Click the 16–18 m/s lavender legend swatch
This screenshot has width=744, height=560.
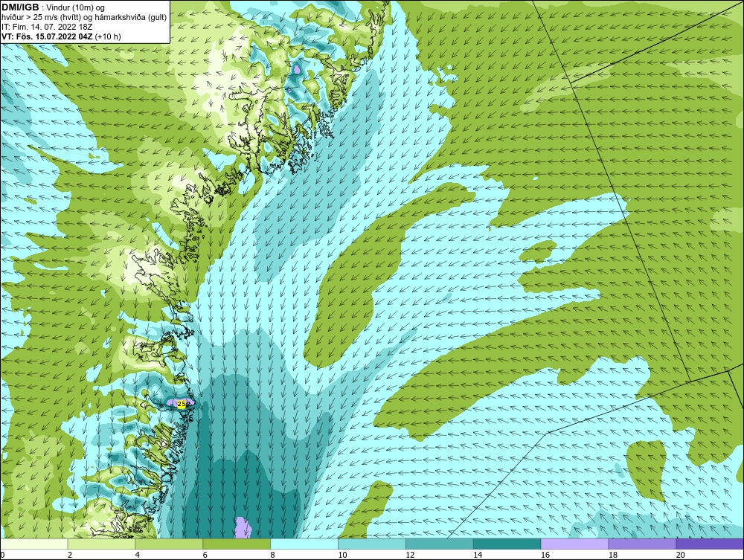tap(574, 544)
